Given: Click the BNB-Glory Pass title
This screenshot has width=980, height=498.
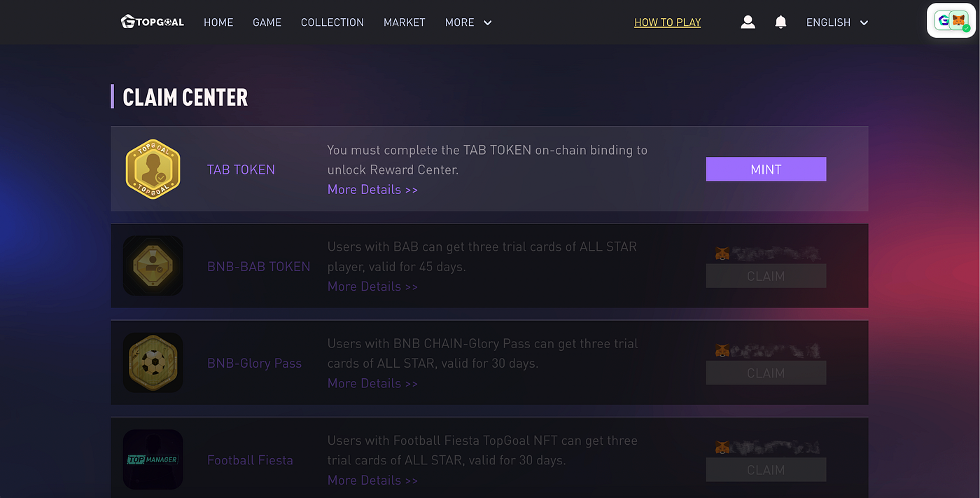Looking at the screenshot, I should point(254,363).
